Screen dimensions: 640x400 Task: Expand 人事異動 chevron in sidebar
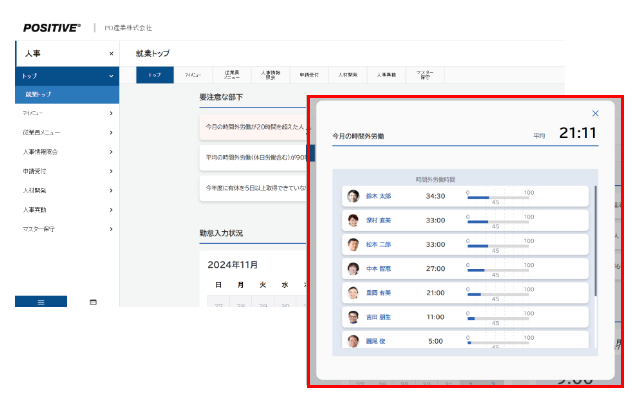111,210
